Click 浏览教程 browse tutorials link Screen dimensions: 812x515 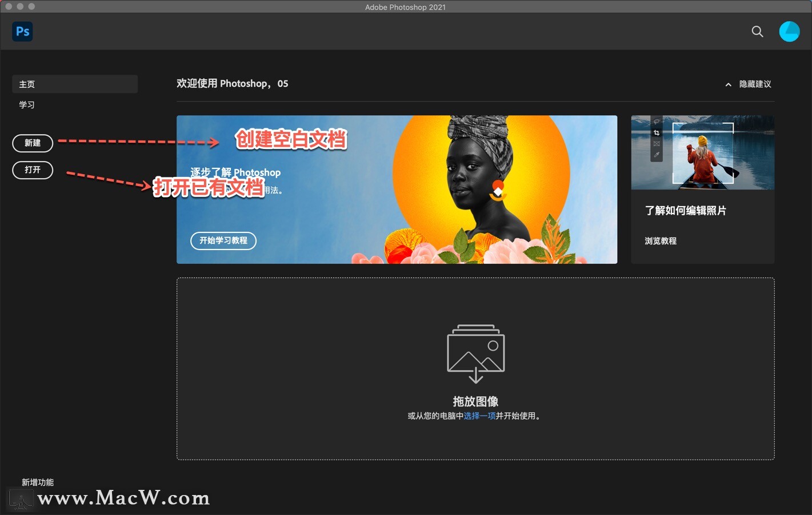661,241
